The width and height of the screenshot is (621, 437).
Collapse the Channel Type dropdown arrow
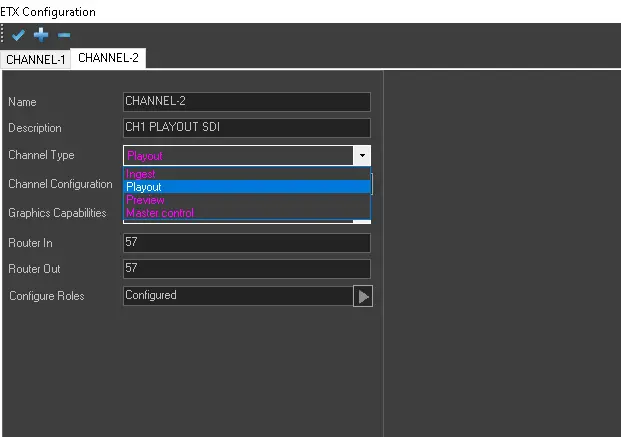pos(362,155)
